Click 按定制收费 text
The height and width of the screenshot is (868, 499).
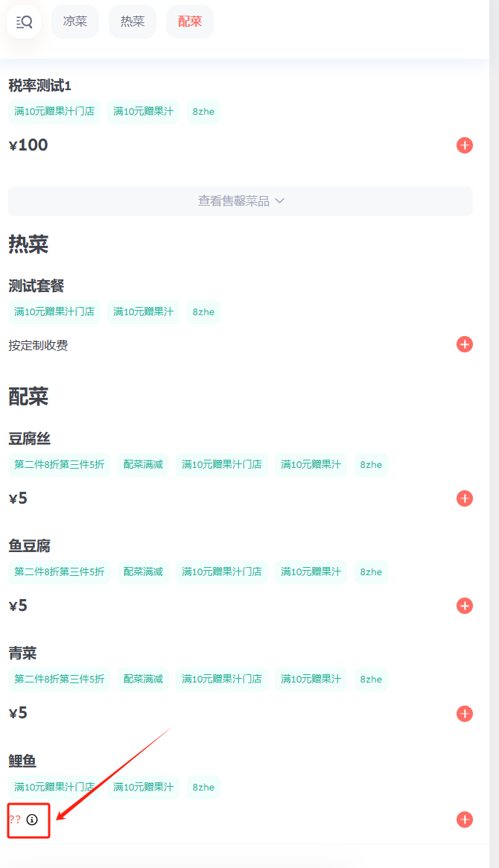pyautogui.click(x=38, y=346)
